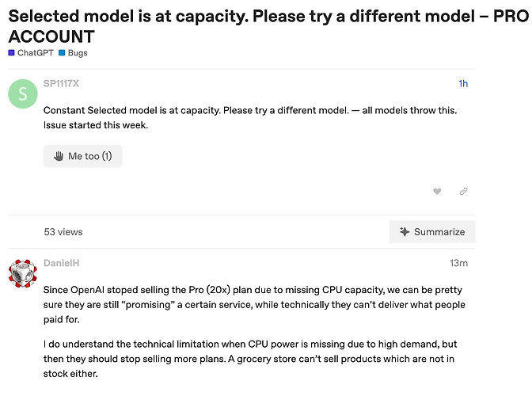This screenshot has width=532, height=396.
Task: Click SP1117X's post text about capacity
Action: (x=250, y=118)
